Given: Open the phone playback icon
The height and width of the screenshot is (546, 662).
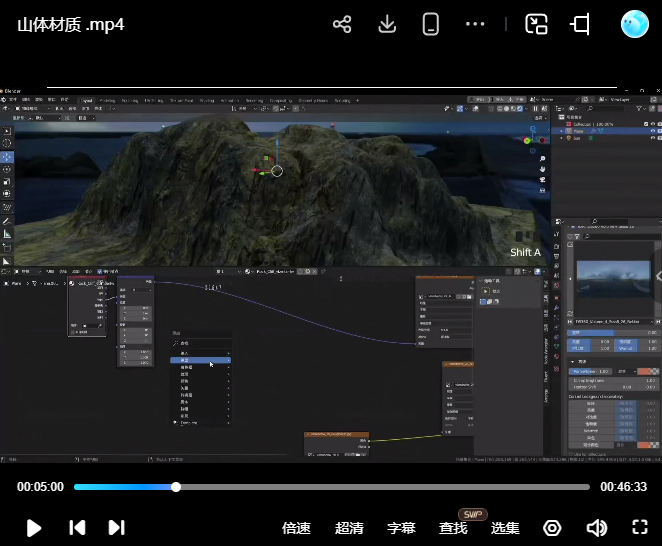Looking at the screenshot, I should (x=431, y=24).
